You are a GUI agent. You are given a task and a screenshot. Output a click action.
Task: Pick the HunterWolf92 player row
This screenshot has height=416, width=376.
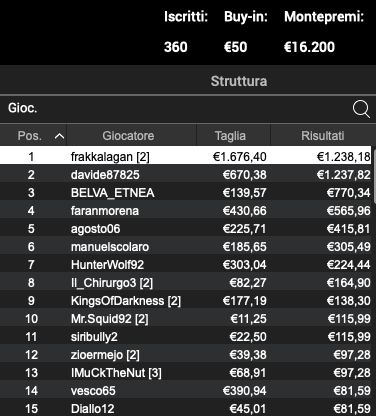(x=186, y=264)
